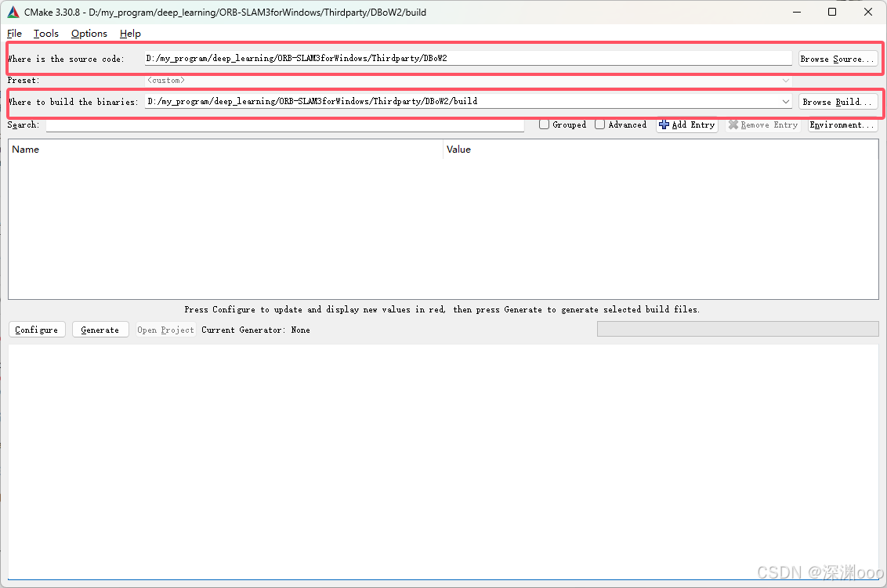Open the Tools menu
This screenshot has width=887, height=588.
click(x=45, y=34)
